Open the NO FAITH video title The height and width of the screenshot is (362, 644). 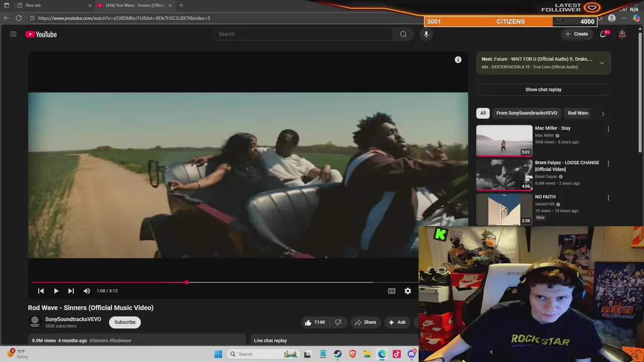pos(545,197)
